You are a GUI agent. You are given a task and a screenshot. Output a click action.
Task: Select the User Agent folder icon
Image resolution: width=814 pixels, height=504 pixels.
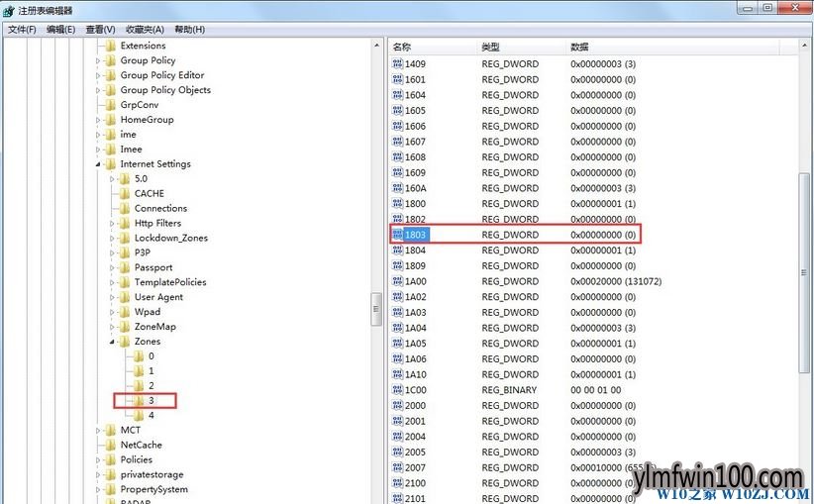click(x=124, y=297)
